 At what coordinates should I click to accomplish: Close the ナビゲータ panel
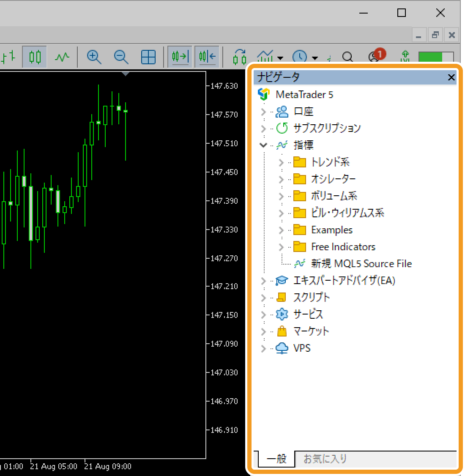click(x=451, y=77)
